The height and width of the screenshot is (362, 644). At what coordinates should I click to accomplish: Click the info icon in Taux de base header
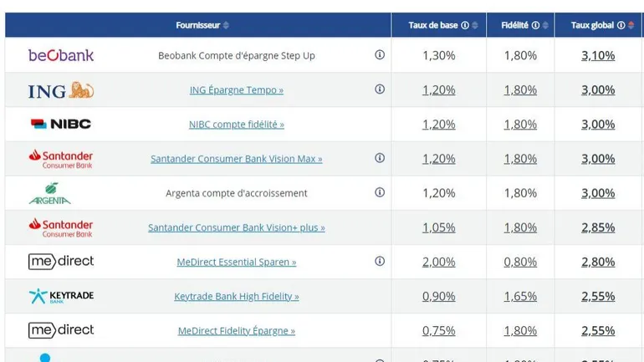pyautogui.click(x=465, y=25)
